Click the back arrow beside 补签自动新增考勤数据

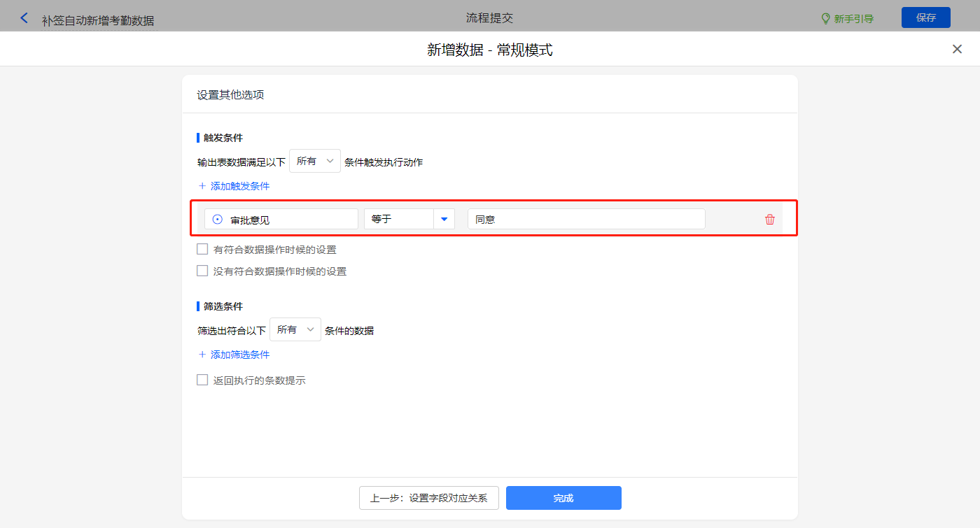(24, 18)
